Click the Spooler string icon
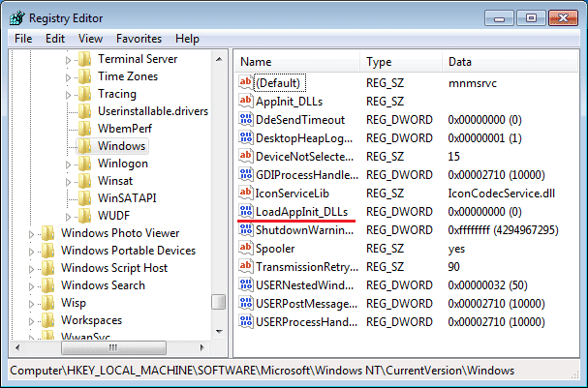This screenshot has width=588, height=388. tap(246, 248)
